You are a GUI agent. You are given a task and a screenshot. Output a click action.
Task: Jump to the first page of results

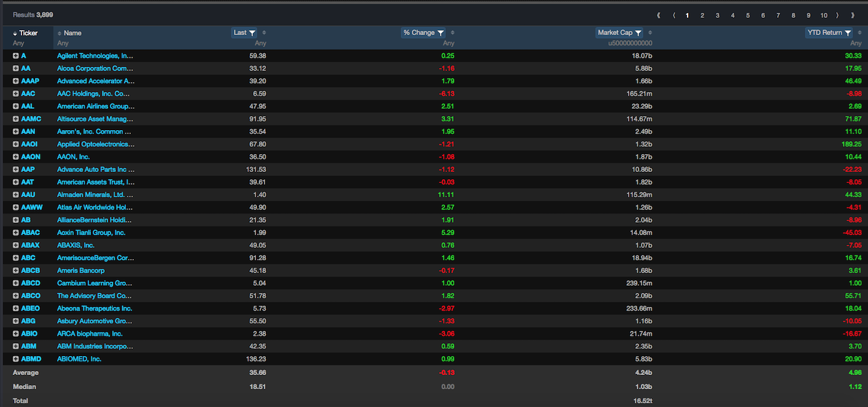[659, 15]
